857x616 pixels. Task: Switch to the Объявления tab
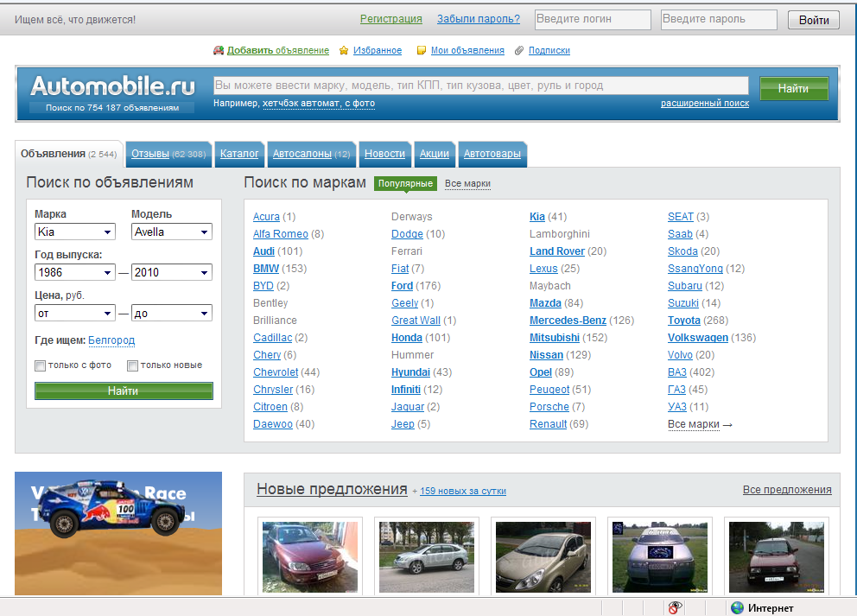pos(69,154)
